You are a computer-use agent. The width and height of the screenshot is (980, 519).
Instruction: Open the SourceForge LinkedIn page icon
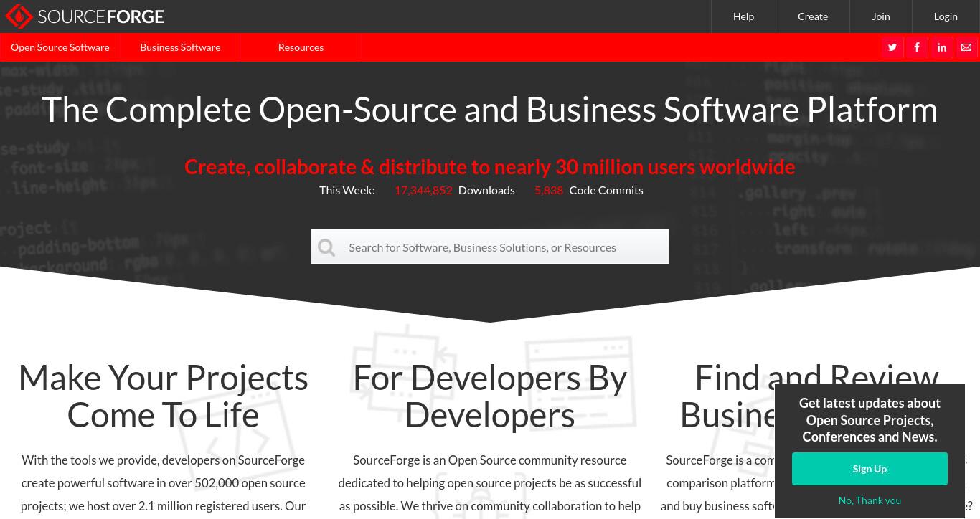click(942, 47)
